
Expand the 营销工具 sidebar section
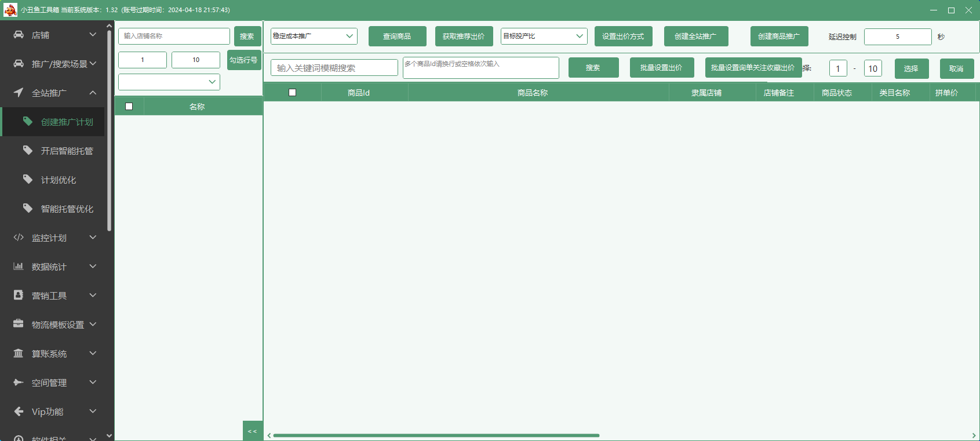click(x=55, y=296)
